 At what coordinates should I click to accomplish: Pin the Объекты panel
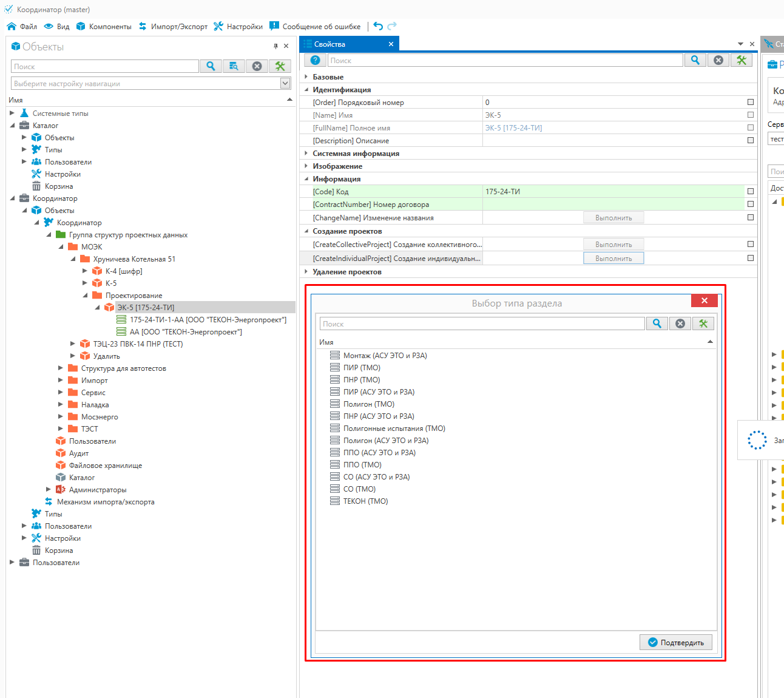[x=275, y=46]
